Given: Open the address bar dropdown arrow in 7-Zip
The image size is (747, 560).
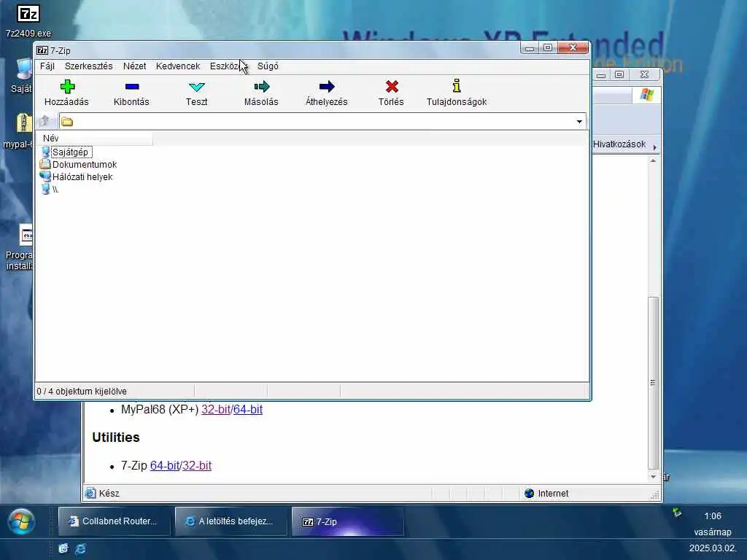Looking at the screenshot, I should pyautogui.click(x=579, y=122).
